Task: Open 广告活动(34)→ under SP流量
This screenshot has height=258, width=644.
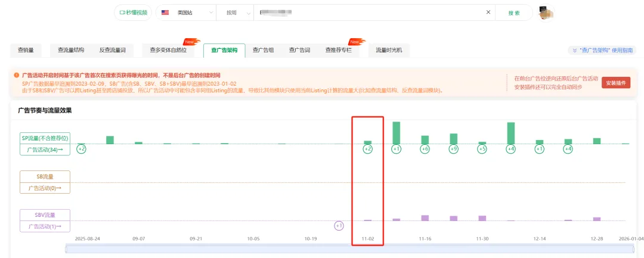Action: coord(45,150)
